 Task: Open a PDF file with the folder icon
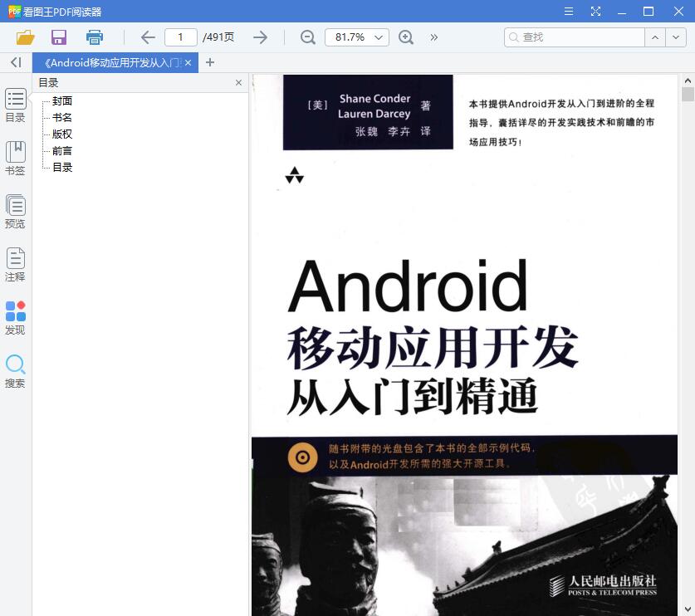click(x=24, y=37)
